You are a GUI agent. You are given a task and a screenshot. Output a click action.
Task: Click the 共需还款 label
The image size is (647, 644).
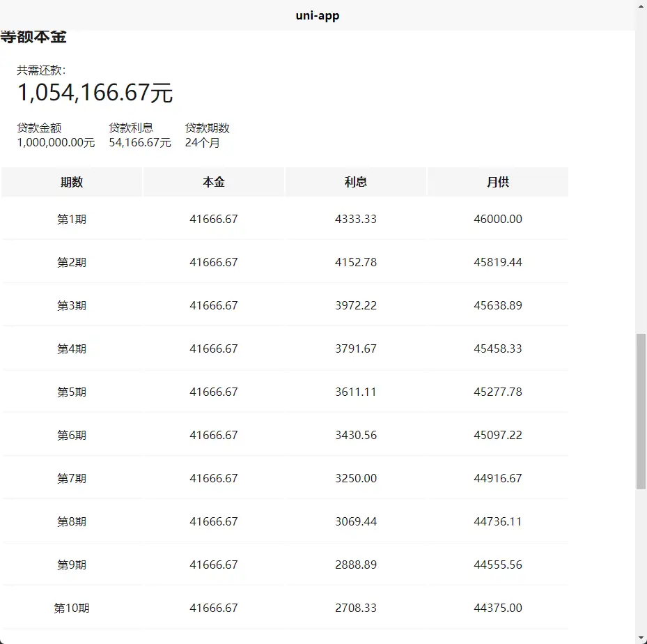click(x=41, y=70)
